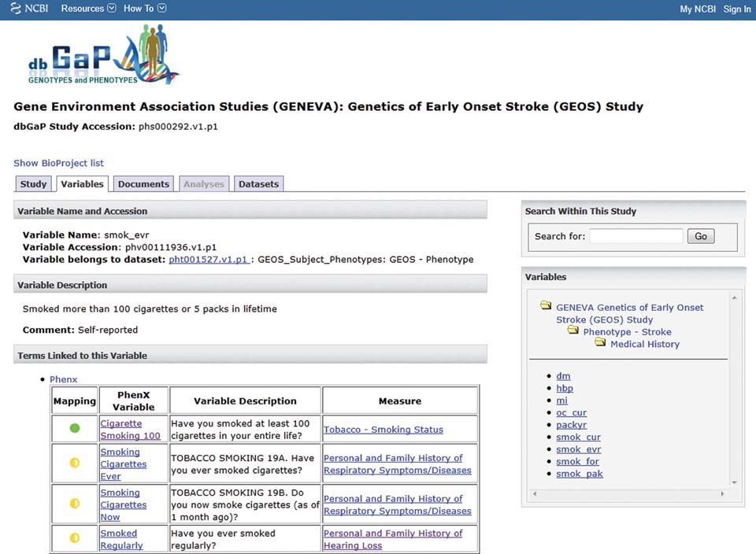This screenshot has height=554, width=756.
Task: Click Show BioProject list link
Action: [x=58, y=163]
